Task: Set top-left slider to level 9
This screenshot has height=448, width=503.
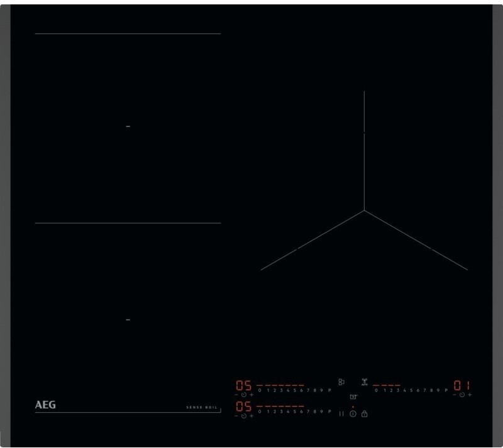Action: 322,390
